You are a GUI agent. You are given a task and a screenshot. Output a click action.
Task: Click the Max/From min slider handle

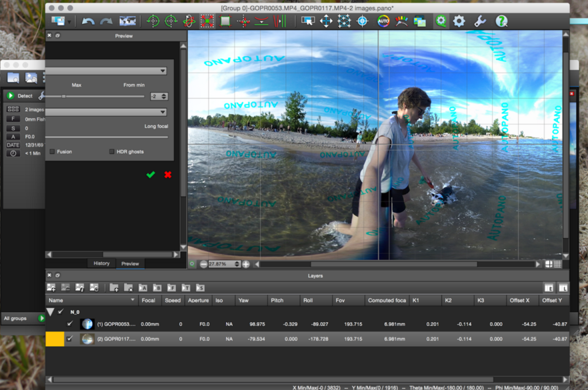click(x=63, y=97)
